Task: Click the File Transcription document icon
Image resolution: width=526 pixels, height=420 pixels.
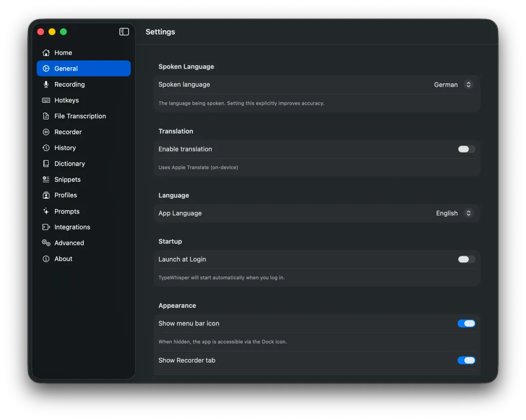Action: pos(46,116)
